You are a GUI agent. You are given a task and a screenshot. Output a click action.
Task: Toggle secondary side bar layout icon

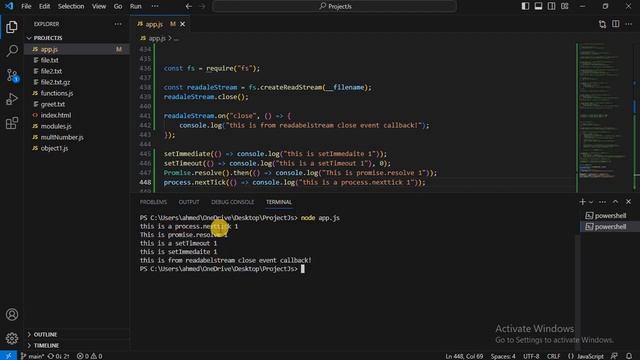pyautogui.click(x=551, y=6)
